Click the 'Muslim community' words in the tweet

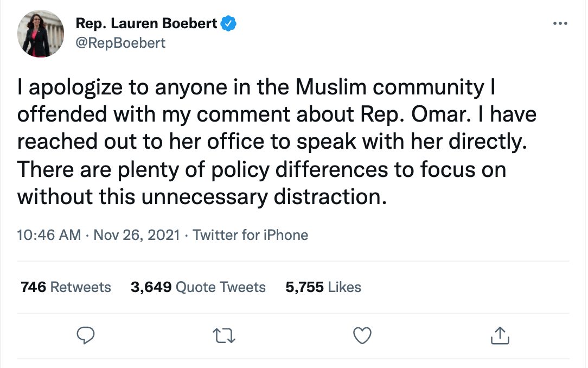point(390,88)
